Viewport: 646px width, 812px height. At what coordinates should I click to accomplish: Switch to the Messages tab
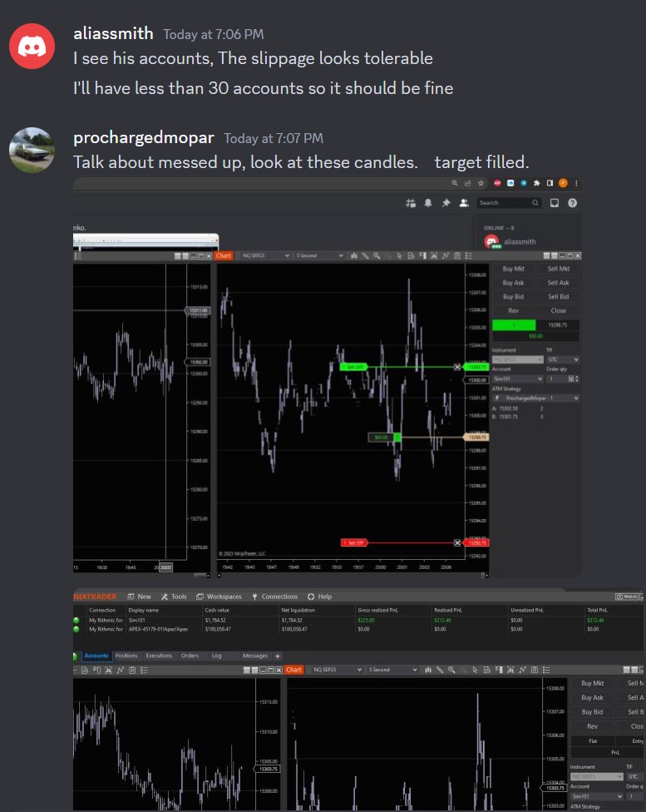click(255, 656)
